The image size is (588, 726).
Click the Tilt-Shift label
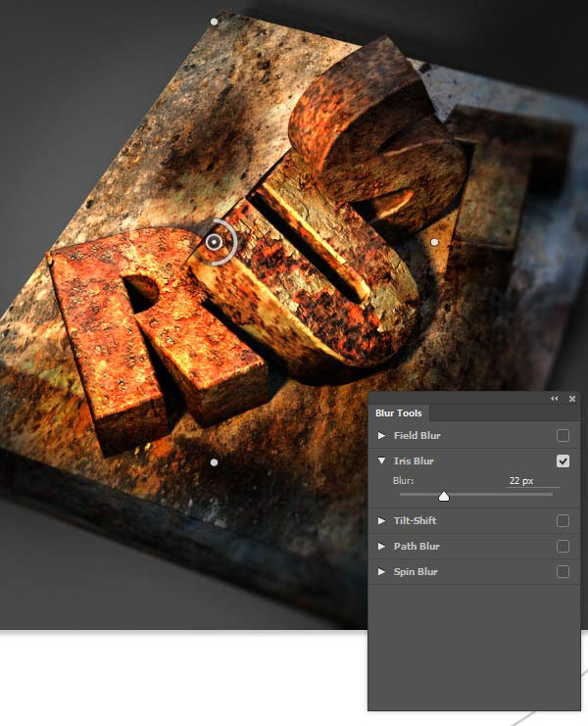coord(415,520)
